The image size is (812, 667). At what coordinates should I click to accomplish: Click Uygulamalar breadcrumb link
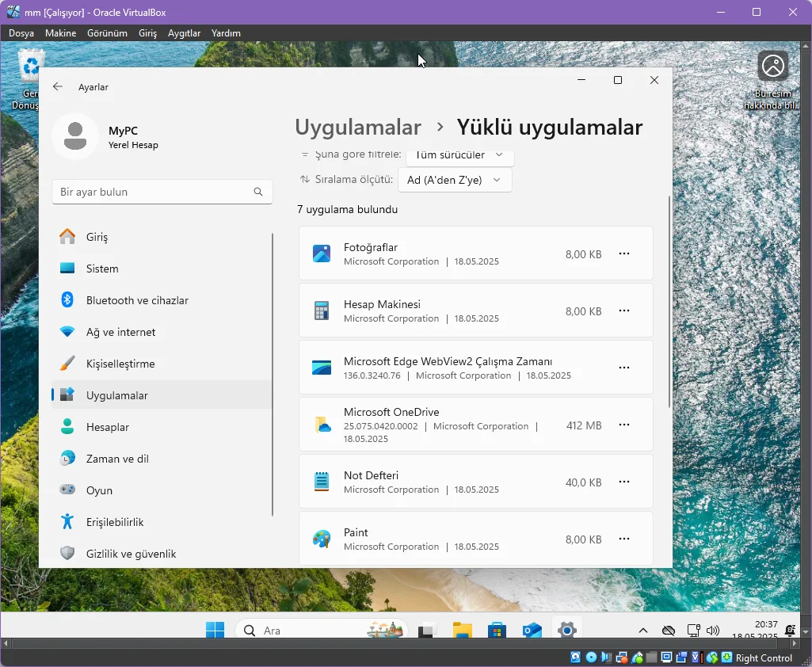[358, 128]
